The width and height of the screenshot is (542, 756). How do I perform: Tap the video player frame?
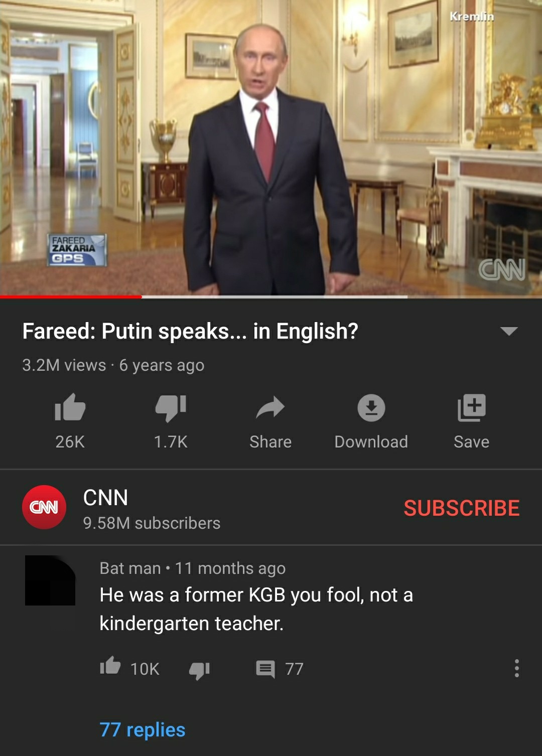click(271, 147)
